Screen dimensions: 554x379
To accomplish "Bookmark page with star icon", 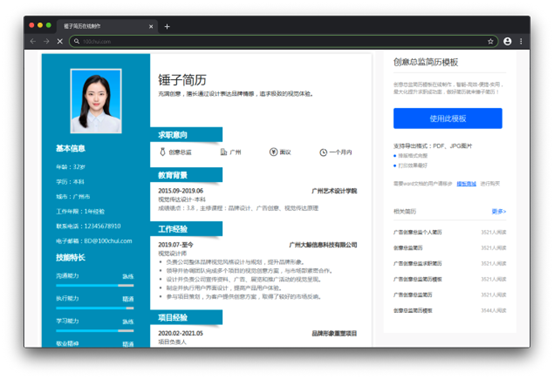I will (x=490, y=41).
